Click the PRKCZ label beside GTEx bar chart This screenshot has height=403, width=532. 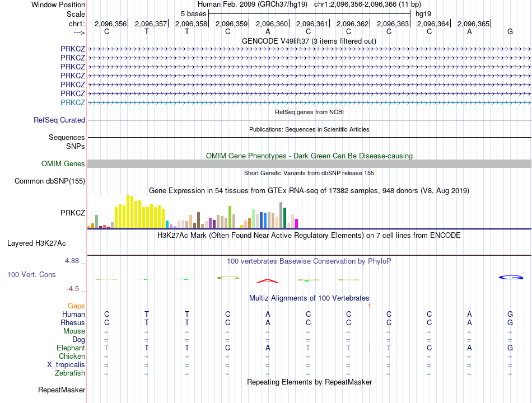(73, 213)
